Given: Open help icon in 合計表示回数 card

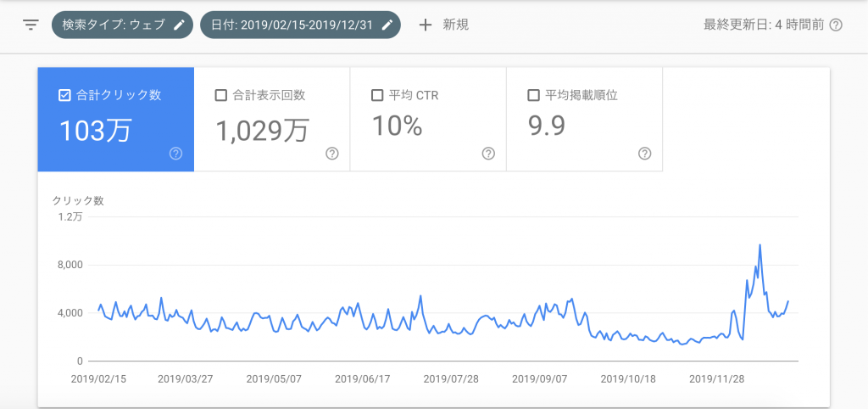Looking at the screenshot, I should [331, 154].
